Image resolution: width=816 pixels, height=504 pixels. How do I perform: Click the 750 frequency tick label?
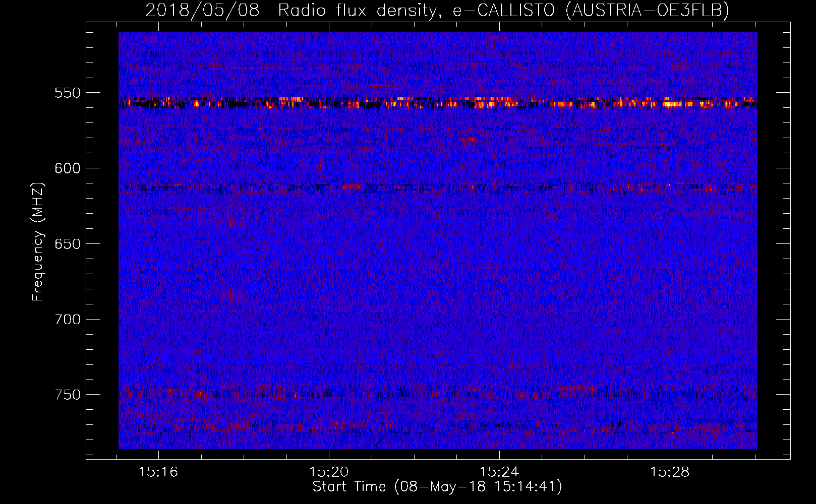[x=68, y=395]
